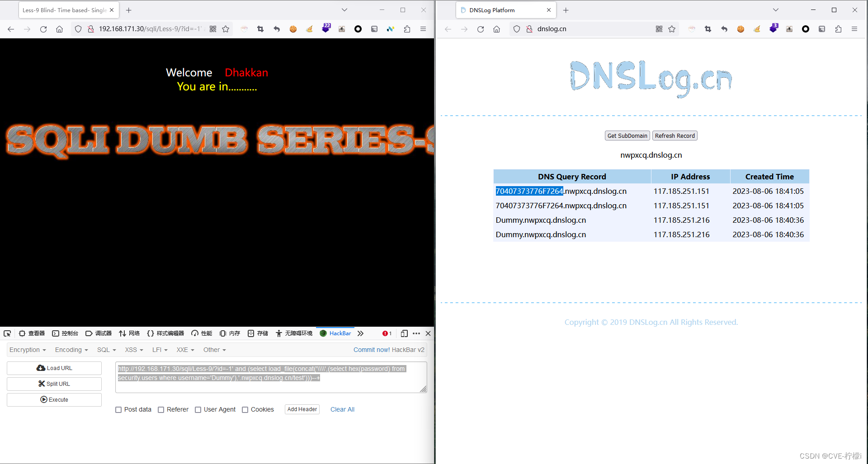The height and width of the screenshot is (464, 868).
Task: Open the Encoding dropdown in HackBar
Action: click(x=71, y=350)
